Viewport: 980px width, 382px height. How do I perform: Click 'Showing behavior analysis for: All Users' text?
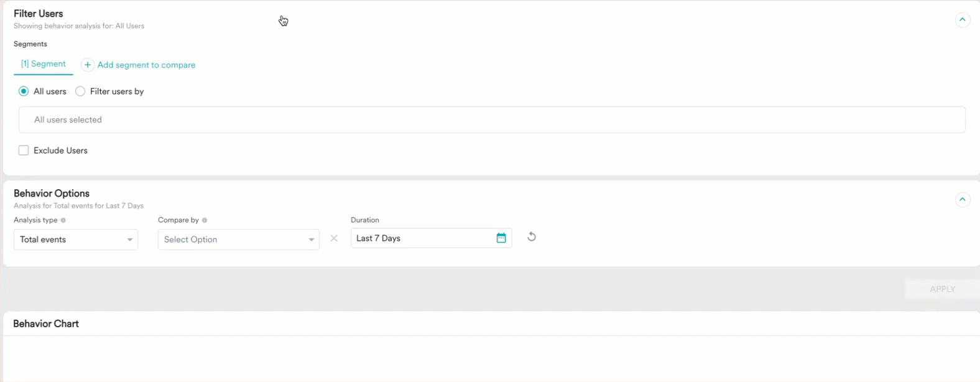point(79,26)
